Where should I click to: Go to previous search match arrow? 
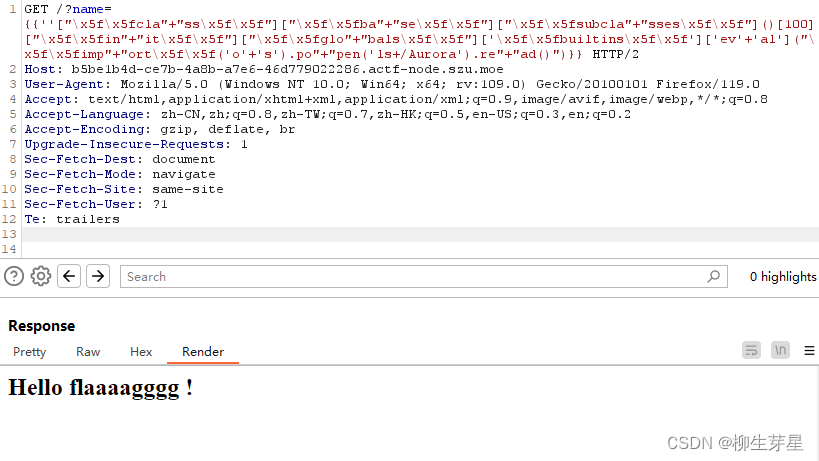[x=69, y=276]
